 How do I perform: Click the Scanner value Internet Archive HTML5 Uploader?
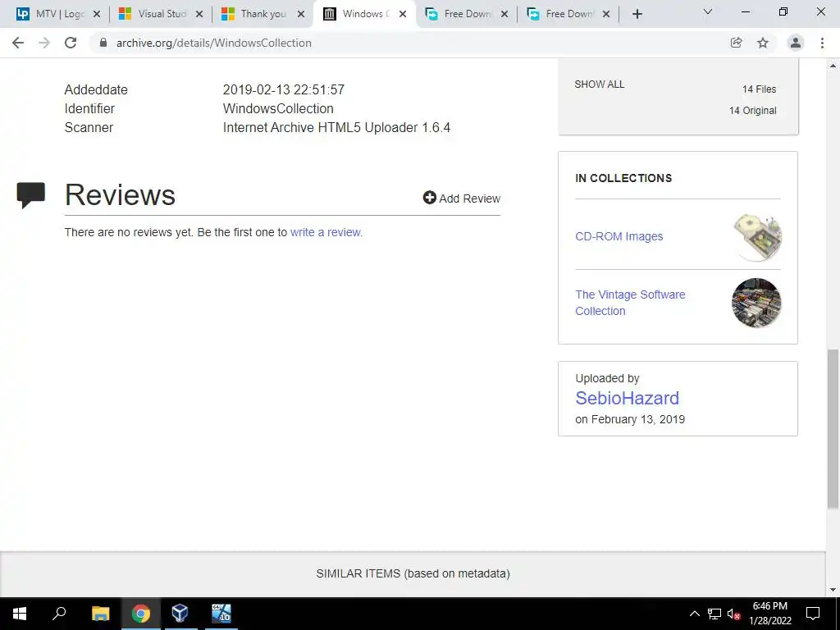point(336,127)
